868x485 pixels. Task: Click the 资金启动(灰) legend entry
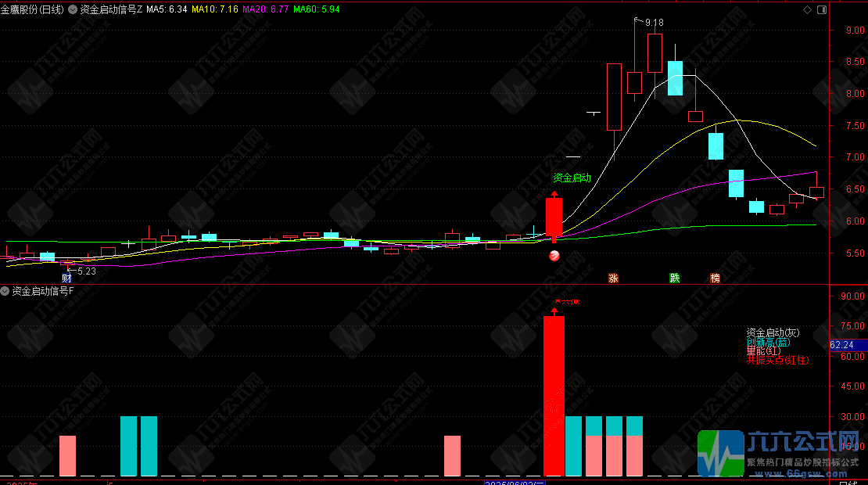tap(773, 332)
